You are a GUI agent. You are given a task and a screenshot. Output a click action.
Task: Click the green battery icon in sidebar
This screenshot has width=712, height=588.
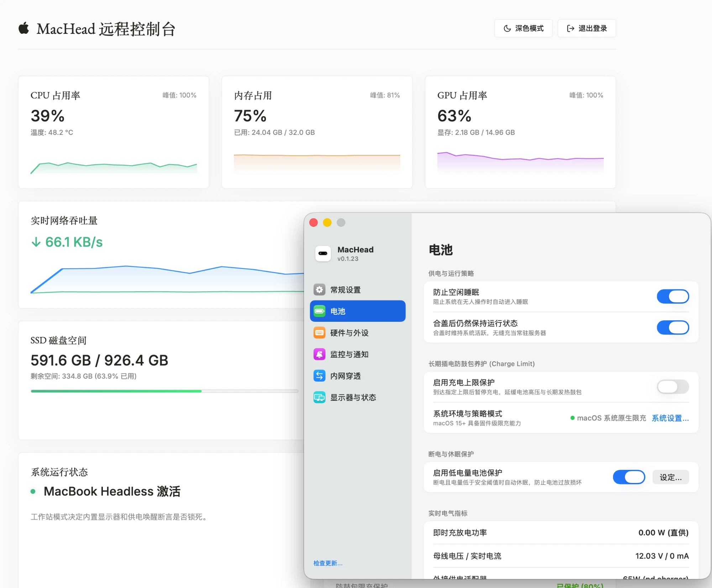319,311
